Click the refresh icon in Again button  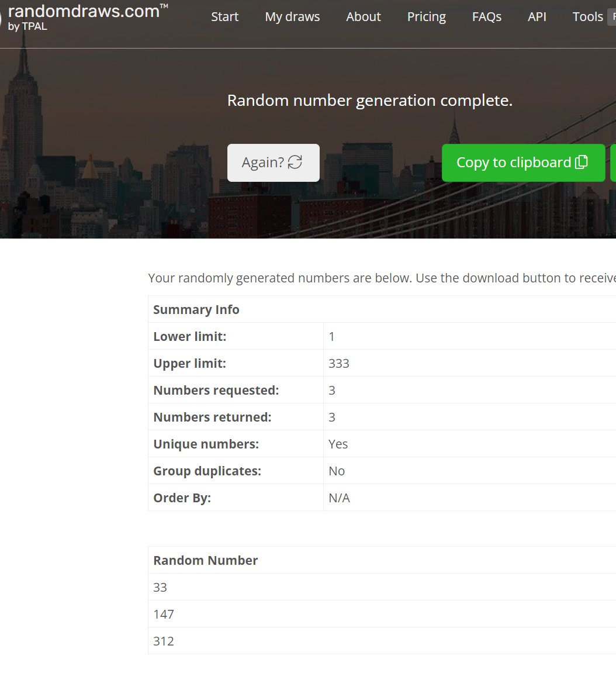pyautogui.click(x=295, y=162)
